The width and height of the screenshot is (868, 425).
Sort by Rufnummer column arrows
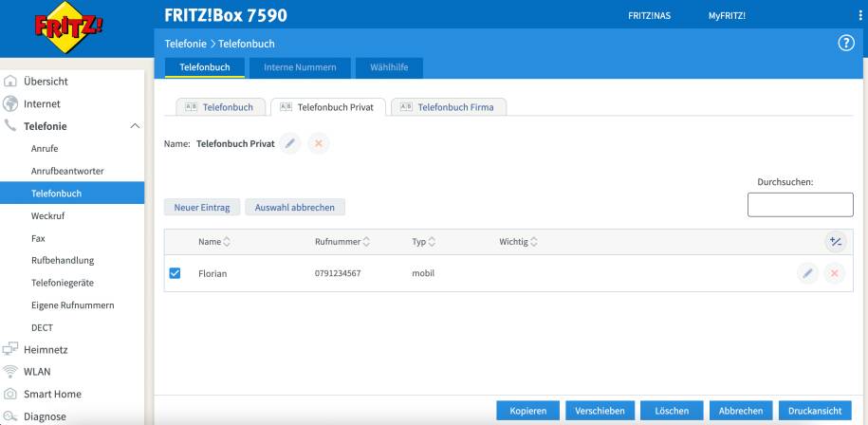coord(366,242)
